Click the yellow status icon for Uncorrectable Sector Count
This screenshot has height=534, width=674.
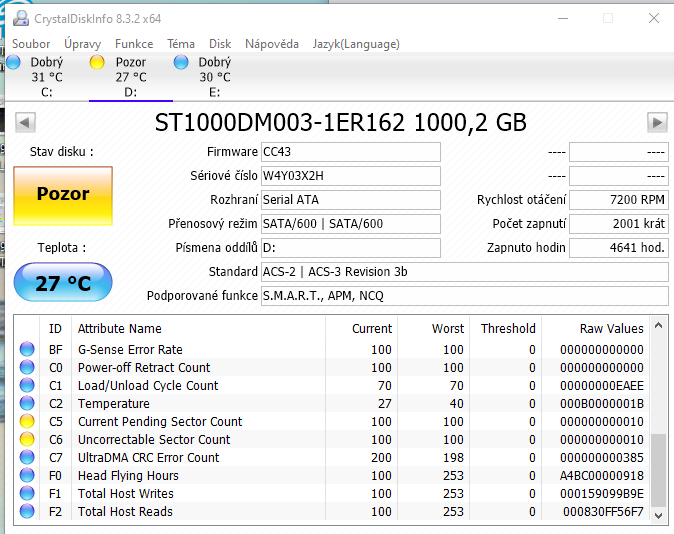point(27,440)
